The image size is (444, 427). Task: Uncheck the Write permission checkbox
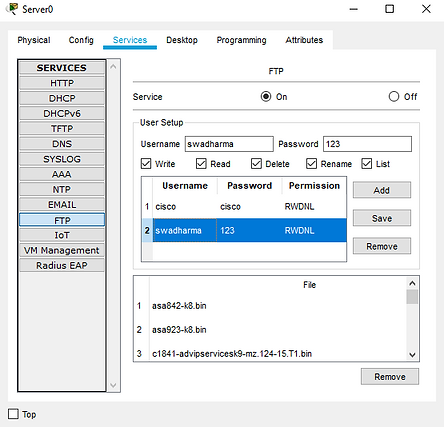click(x=146, y=164)
